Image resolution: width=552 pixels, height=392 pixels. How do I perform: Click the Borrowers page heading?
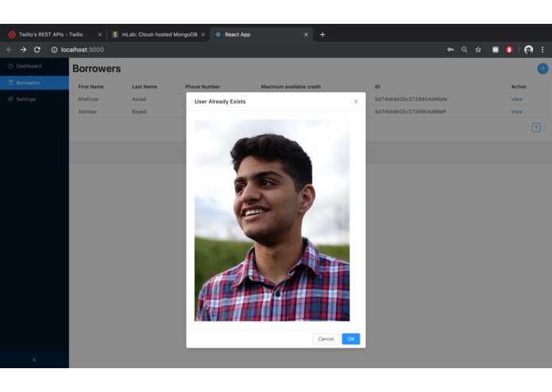coord(96,68)
